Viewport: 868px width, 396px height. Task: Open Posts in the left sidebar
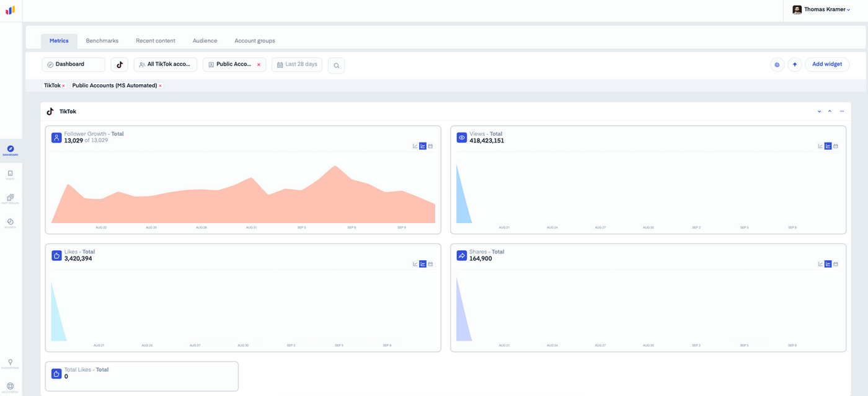click(x=10, y=175)
